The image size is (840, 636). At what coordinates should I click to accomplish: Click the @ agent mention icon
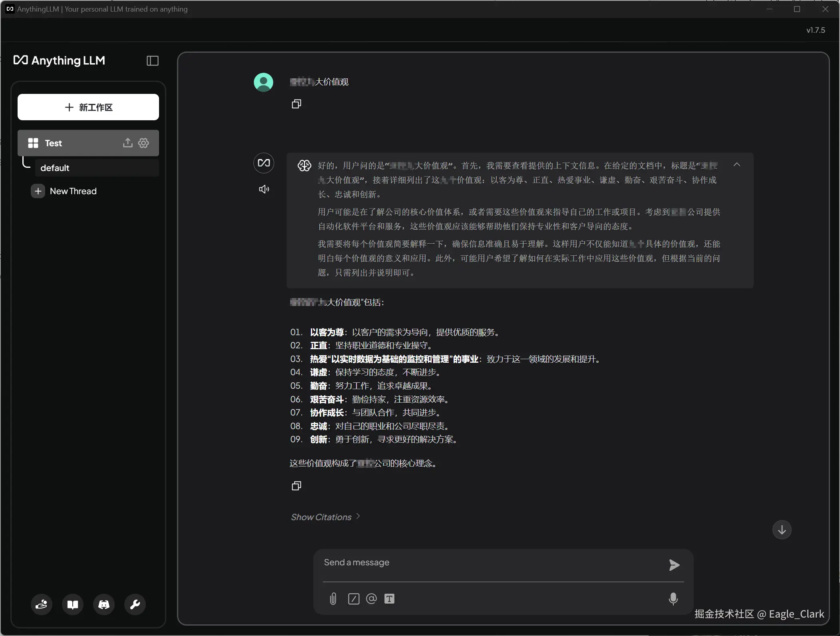click(371, 598)
